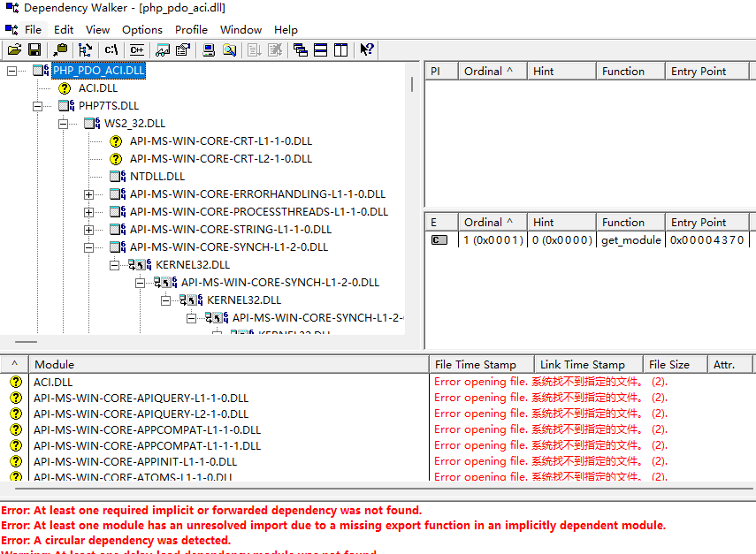Click the Link Time Stamp column header
This screenshot has height=554, width=756.
coord(582,364)
